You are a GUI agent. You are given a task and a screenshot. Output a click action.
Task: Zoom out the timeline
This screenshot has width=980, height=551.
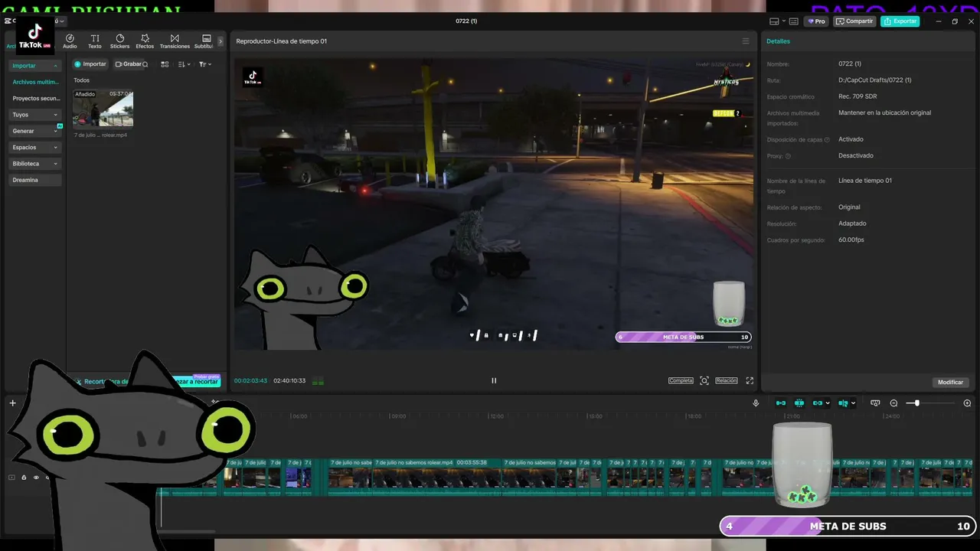coord(893,403)
